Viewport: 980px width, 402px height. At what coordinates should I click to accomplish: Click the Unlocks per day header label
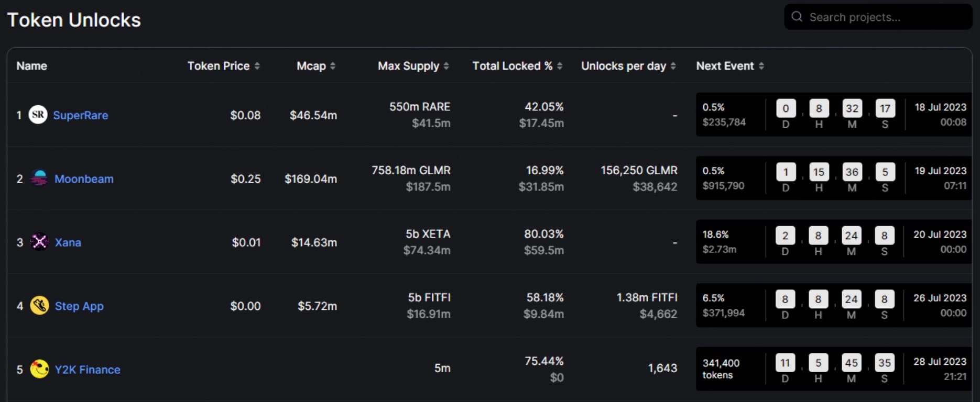tap(624, 66)
